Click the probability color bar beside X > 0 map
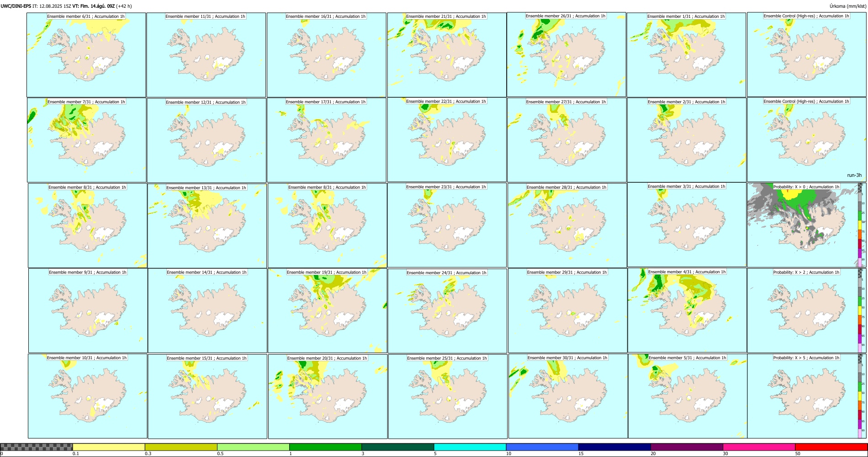Viewport: 868px width, 457px height. 860,225
